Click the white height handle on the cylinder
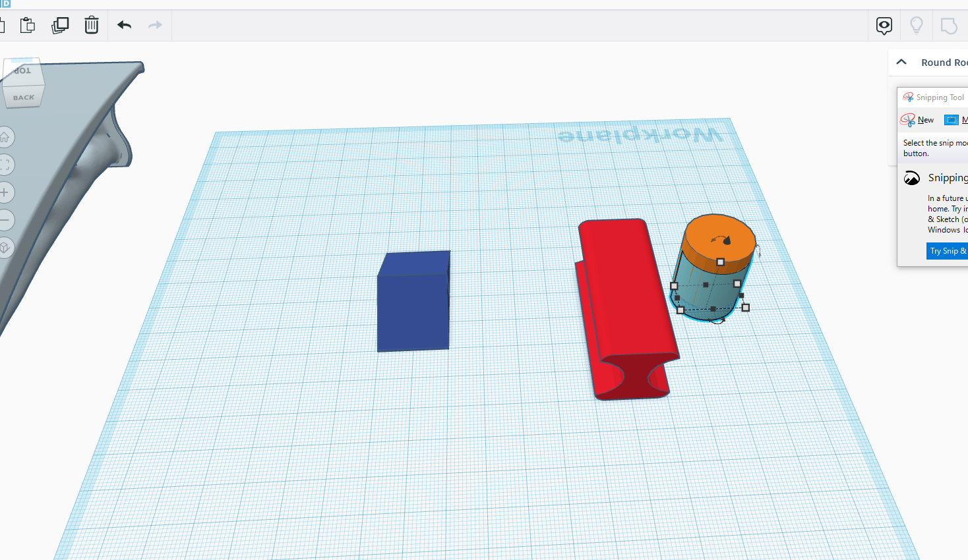This screenshot has width=968, height=560. click(x=721, y=262)
